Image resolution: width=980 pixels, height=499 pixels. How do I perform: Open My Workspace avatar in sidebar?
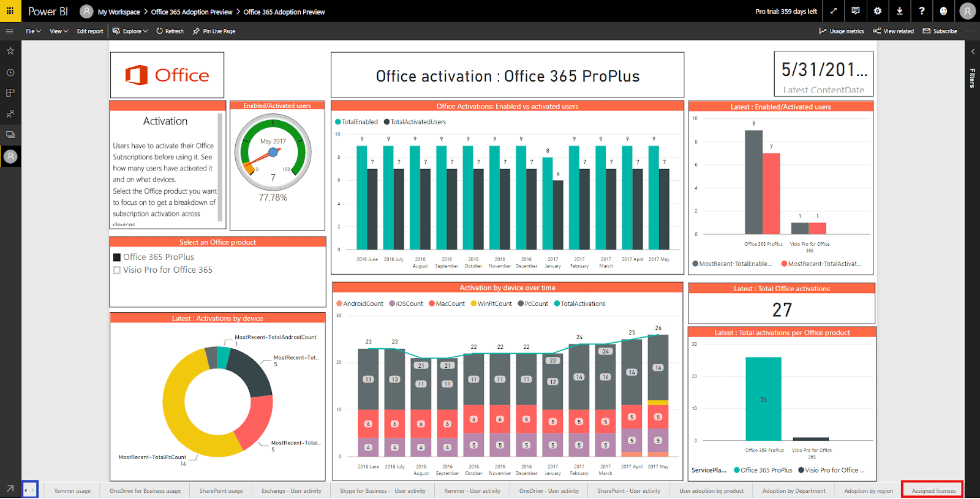pyautogui.click(x=10, y=157)
